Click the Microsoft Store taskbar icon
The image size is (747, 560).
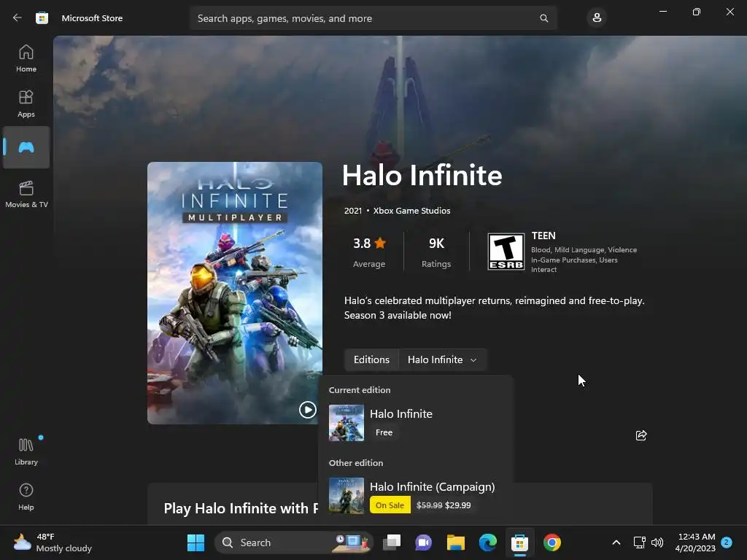click(519, 542)
